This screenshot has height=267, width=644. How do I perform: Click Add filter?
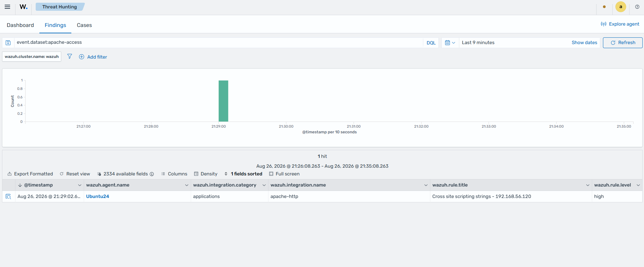click(x=93, y=57)
